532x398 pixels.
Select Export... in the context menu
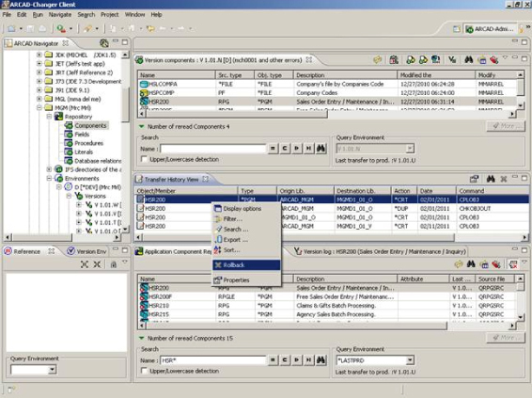click(x=246, y=240)
